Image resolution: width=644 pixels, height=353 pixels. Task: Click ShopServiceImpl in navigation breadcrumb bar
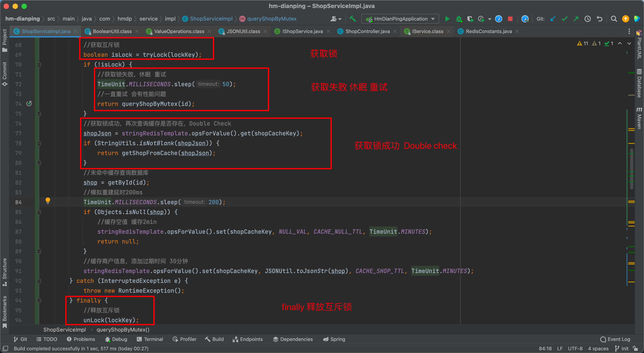(208, 19)
